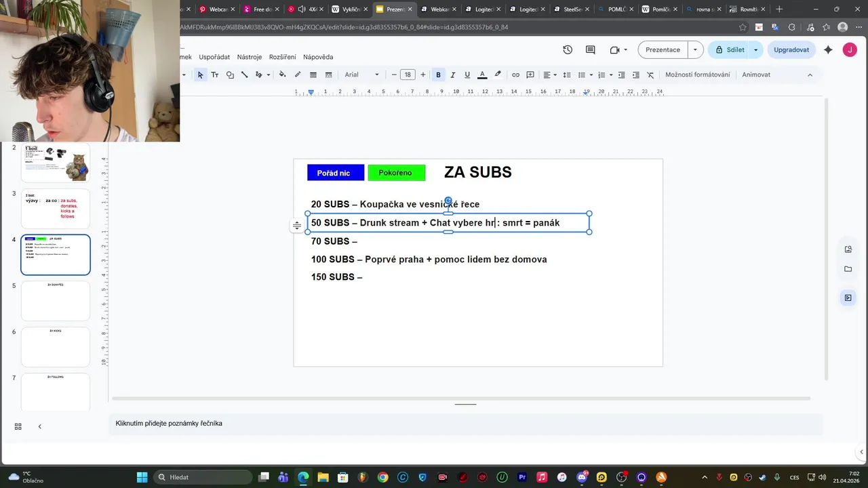Start the Prezentace slideshow

point(663,49)
